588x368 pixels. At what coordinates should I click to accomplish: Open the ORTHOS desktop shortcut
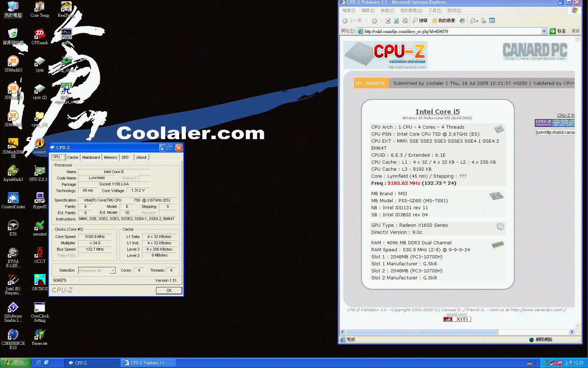coord(40,283)
